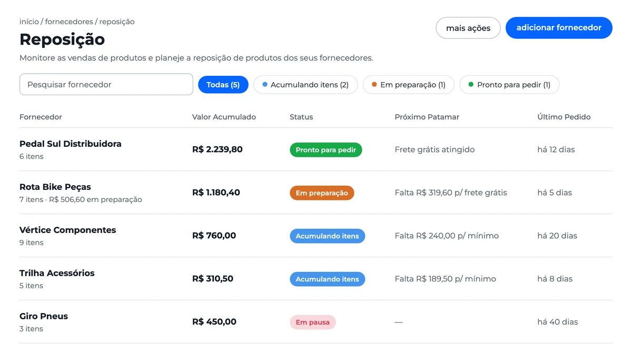
Task: Filter by 'Em preparação (1)'
Action: [409, 85]
